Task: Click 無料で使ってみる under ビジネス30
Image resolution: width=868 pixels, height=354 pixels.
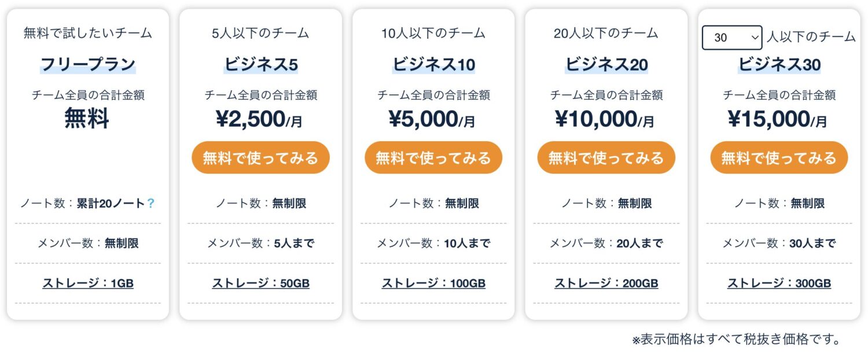Action: tap(779, 157)
